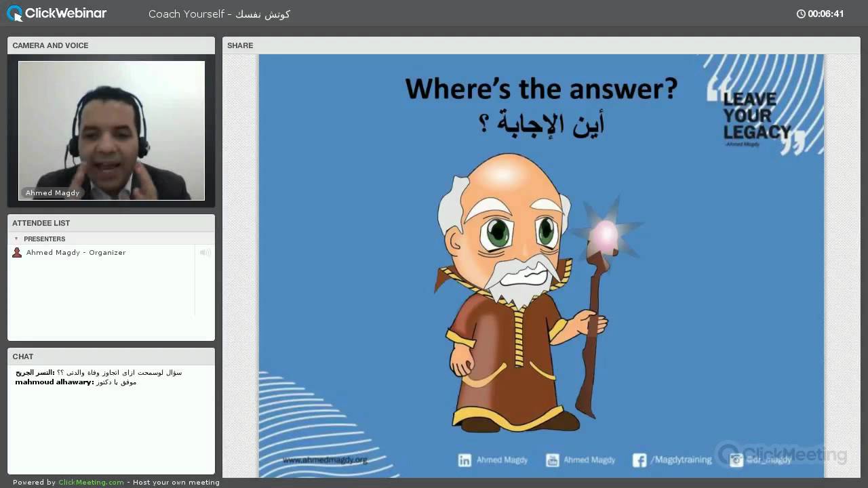Click the ClickWebinar logo
The width and height of the screenshot is (868, 488).
(57, 13)
